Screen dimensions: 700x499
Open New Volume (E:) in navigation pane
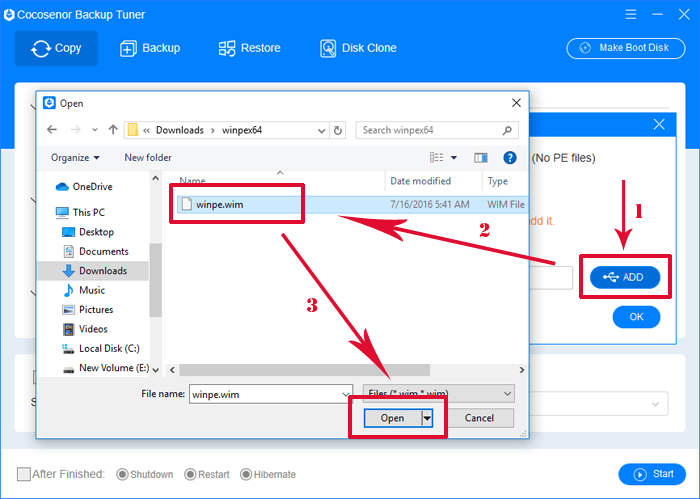point(106,368)
